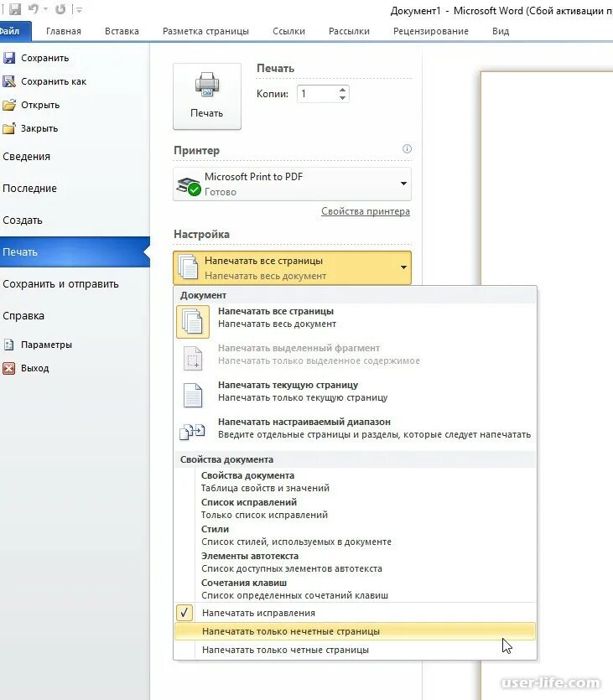Open the Рассылки tab
This screenshot has width=613, height=700.
(349, 31)
